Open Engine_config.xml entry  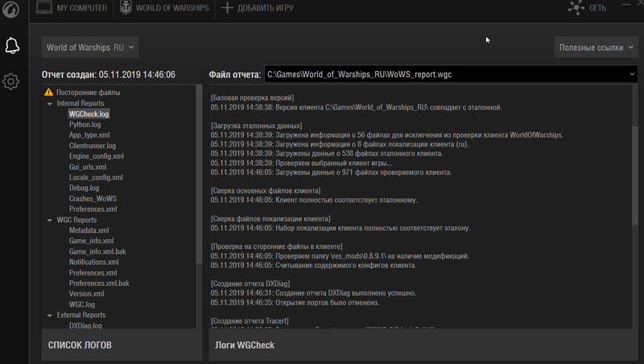[96, 156]
